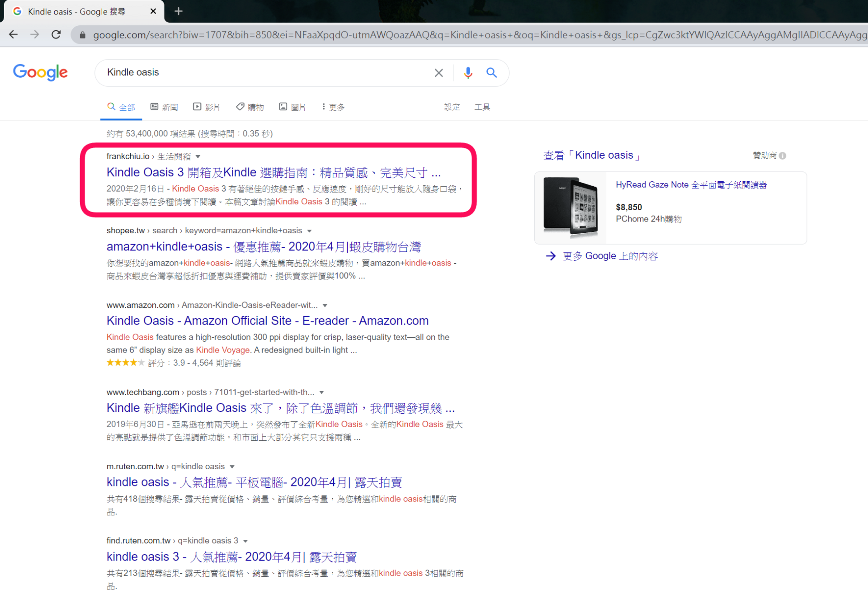Click the Google logo to return home
Screen dimensions: 868x599
(40, 72)
